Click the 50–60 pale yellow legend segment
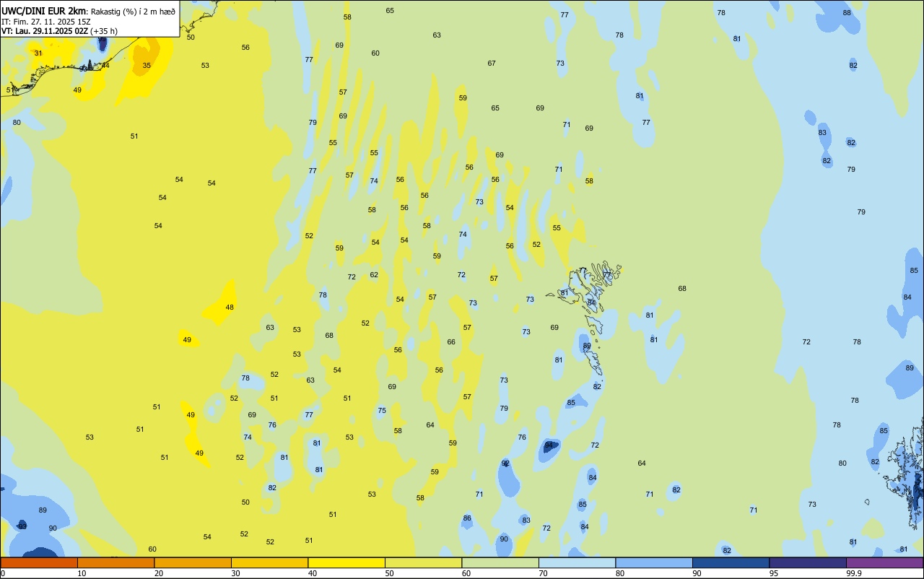The width and height of the screenshot is (924, 579). 423,562
